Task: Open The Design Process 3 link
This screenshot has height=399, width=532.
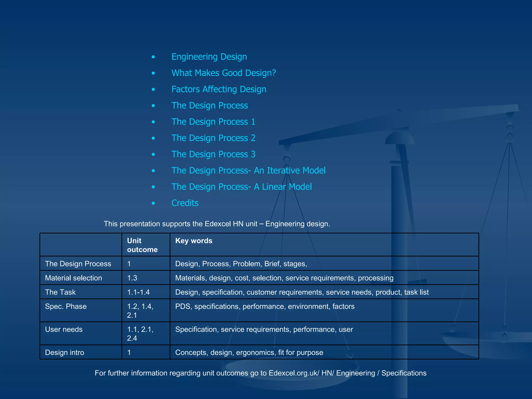Action: (213, 154)
